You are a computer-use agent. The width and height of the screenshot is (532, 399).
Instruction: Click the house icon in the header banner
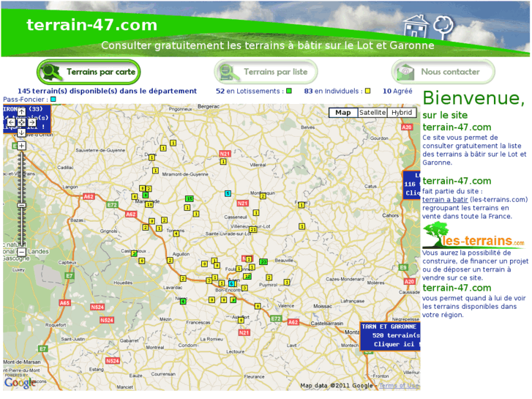416,26
